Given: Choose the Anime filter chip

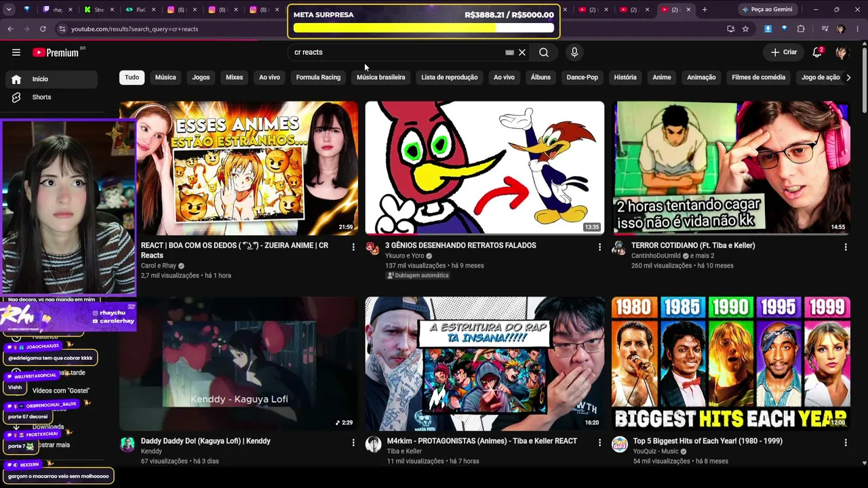Looking at the screenshot, I should coord(662,77).
